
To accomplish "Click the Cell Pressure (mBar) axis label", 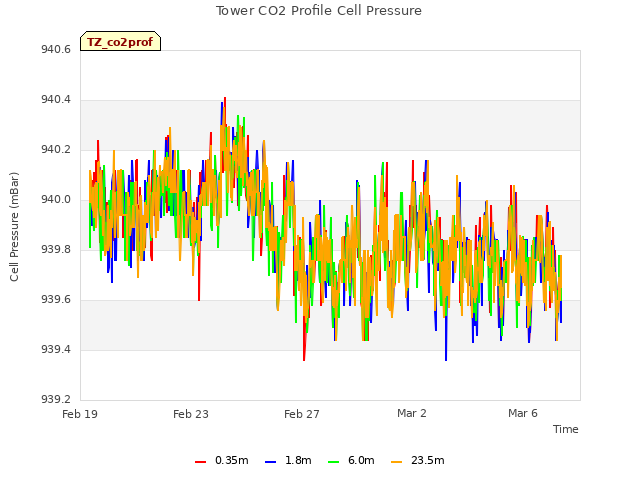I will [14, 227].
